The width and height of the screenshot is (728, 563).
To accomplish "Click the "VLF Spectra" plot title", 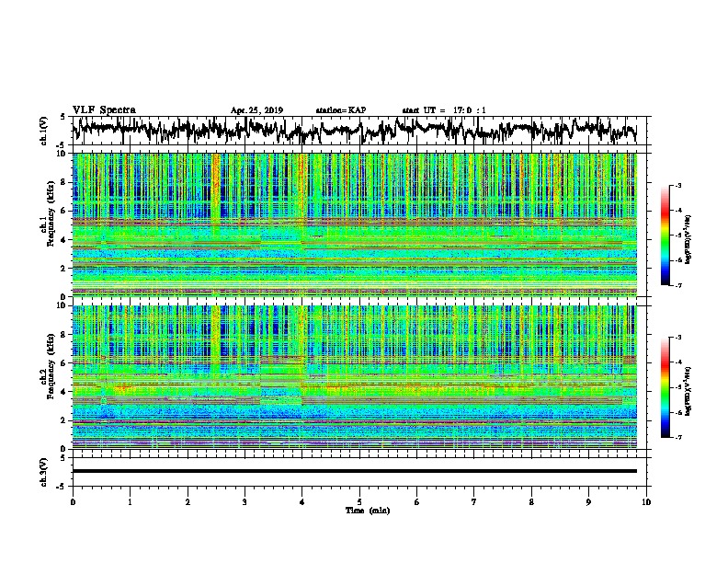I will click(x=104, y=110).
